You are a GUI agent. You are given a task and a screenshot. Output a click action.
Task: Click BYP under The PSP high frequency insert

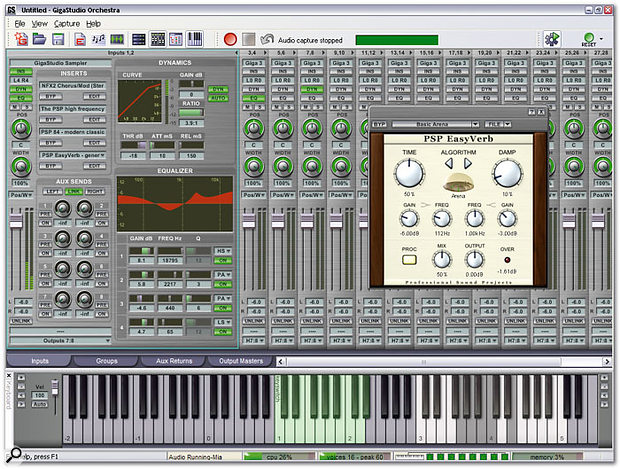coord(51,119)
